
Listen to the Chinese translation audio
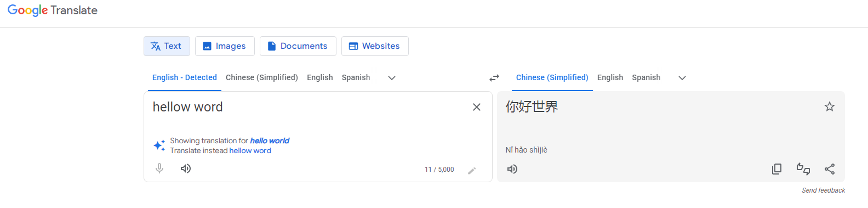[x=512, y=169]
